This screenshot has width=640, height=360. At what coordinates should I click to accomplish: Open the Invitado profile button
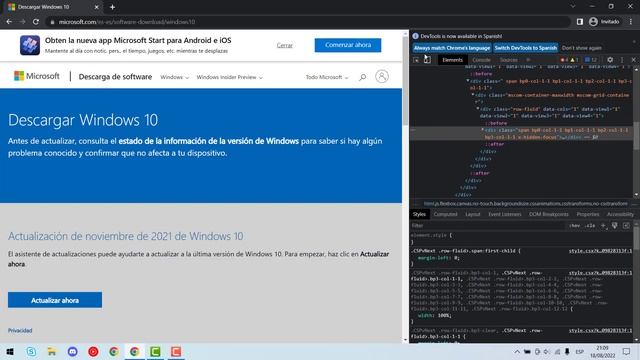pyautogui.click(x=604, y=22)
